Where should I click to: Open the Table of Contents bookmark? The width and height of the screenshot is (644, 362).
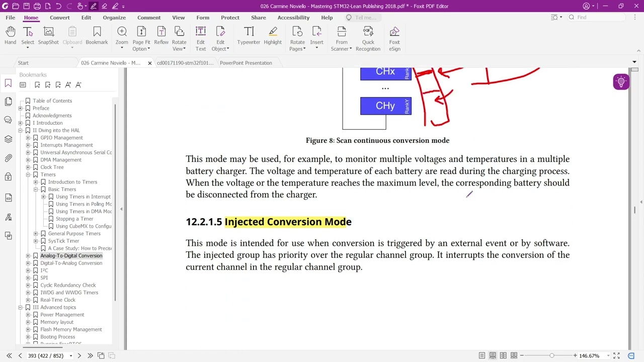[52, 101]
